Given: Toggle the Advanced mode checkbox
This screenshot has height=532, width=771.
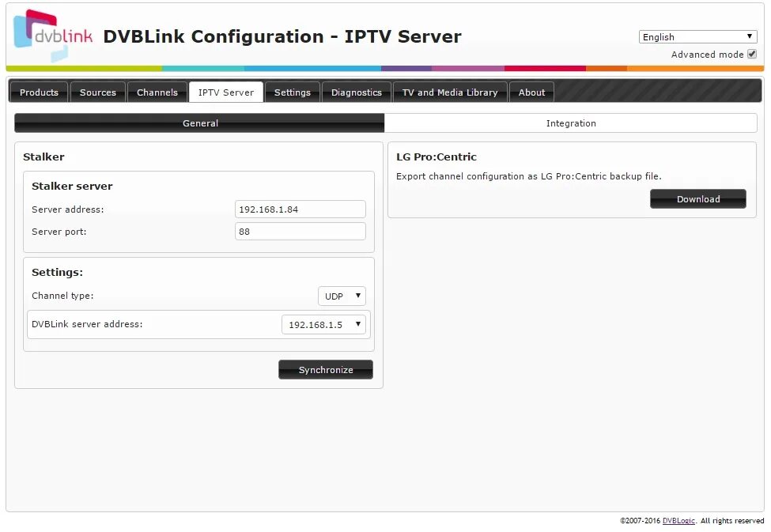Looking at the screenshot, I should click(752, 54).
